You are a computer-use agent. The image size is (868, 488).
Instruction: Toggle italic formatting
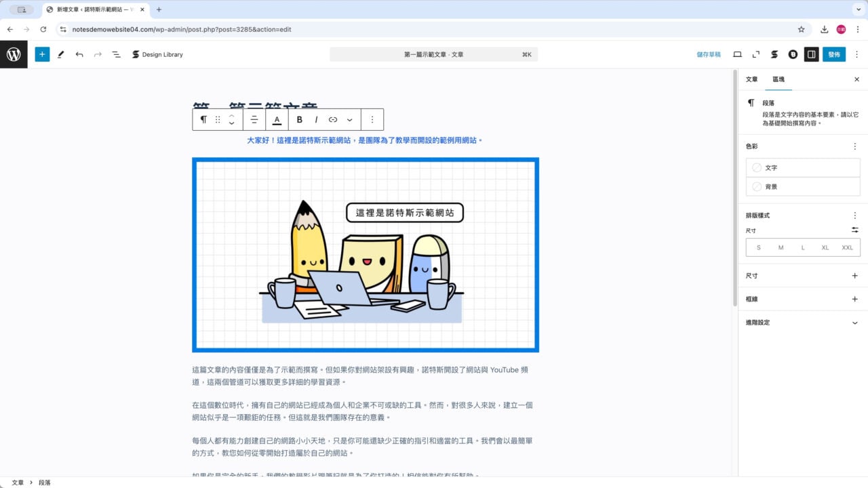[316, 119]
